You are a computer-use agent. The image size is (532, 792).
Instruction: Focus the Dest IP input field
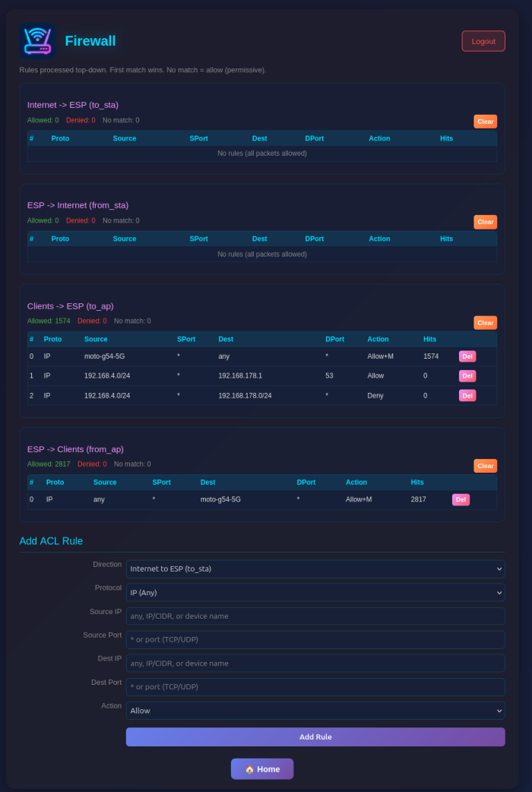(x=315, y=664)
